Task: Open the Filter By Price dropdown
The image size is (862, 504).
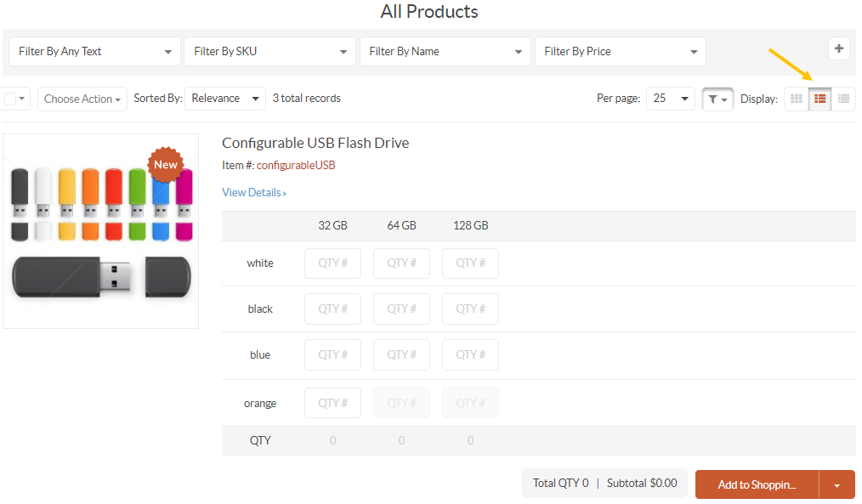Action: click(x=620, y=51)
